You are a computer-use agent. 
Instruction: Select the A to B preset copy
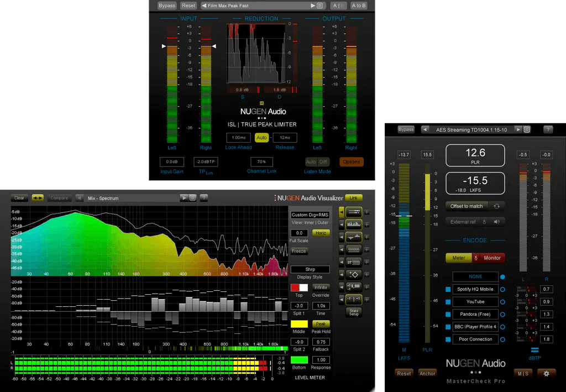click(x=358, y=5)
